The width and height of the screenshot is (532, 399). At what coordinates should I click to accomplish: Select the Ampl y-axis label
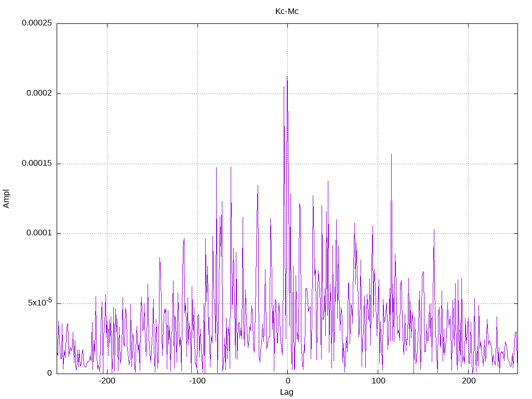(x=6, y=199)
